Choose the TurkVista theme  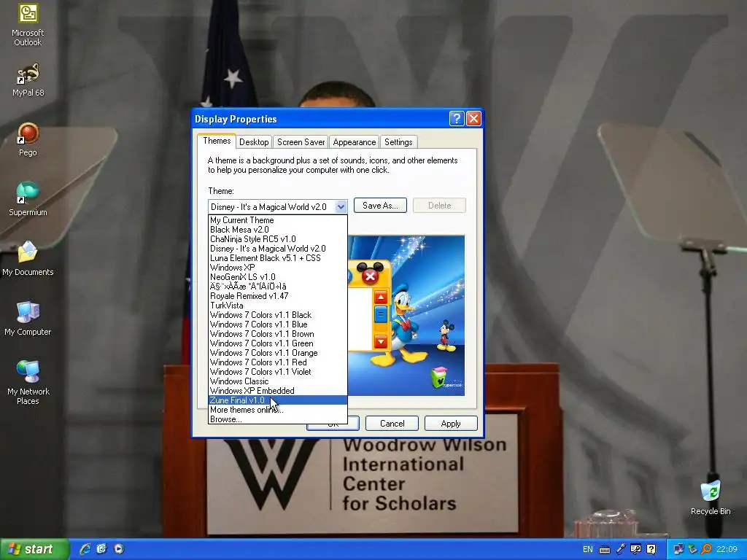click(x=278, y=306)
